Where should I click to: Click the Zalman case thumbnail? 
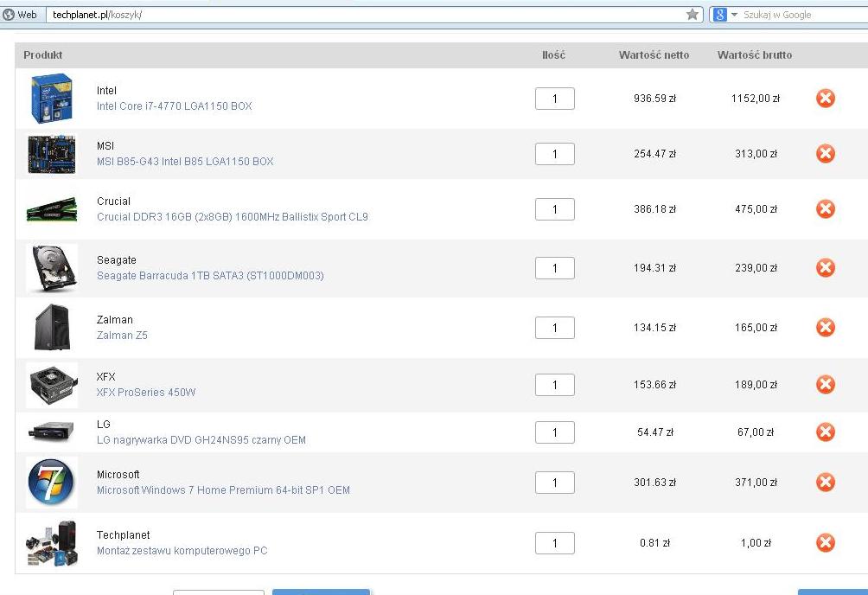(52, 328)
